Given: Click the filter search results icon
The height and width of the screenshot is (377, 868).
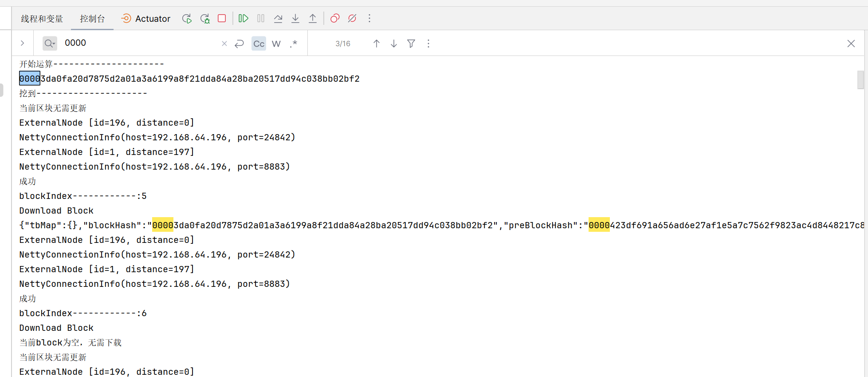Looking at the screenshot, I should point(411,44).
